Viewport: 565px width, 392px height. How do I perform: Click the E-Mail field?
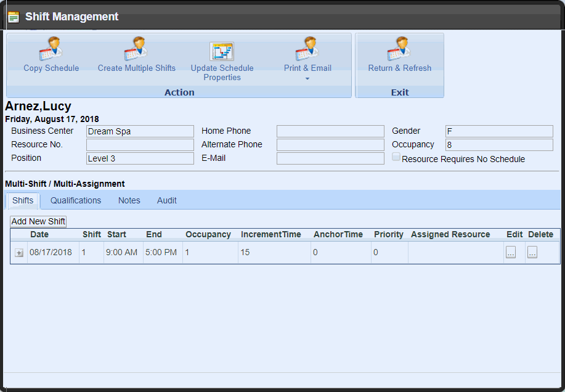(x=330, y=158)
